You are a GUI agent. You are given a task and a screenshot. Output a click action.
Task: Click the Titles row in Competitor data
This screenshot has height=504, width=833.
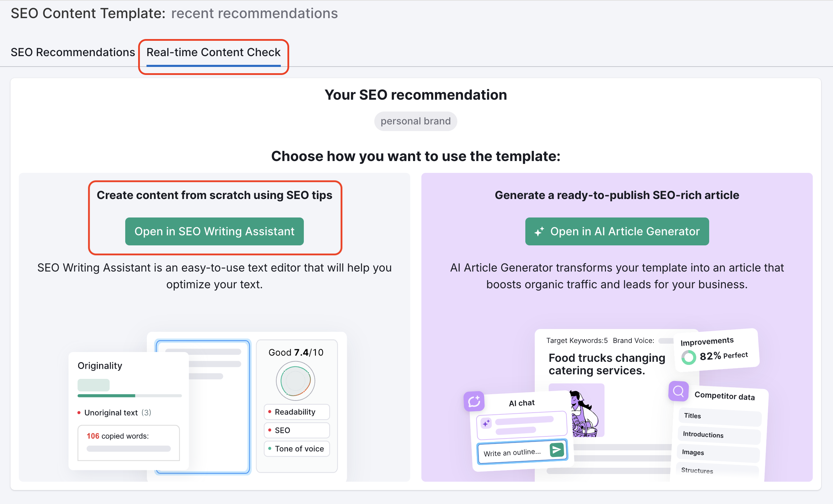point(719,416)
